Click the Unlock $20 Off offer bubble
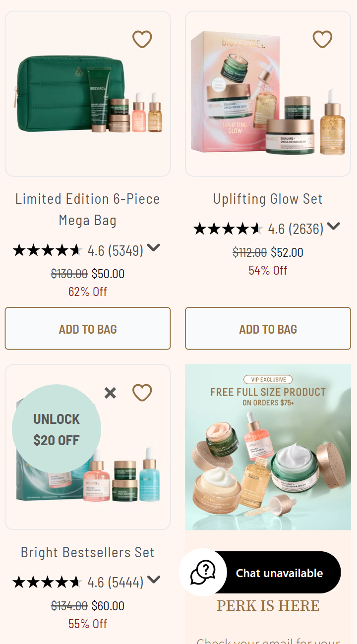The width and height of the screenshot is (357, 644). (57, 429)
